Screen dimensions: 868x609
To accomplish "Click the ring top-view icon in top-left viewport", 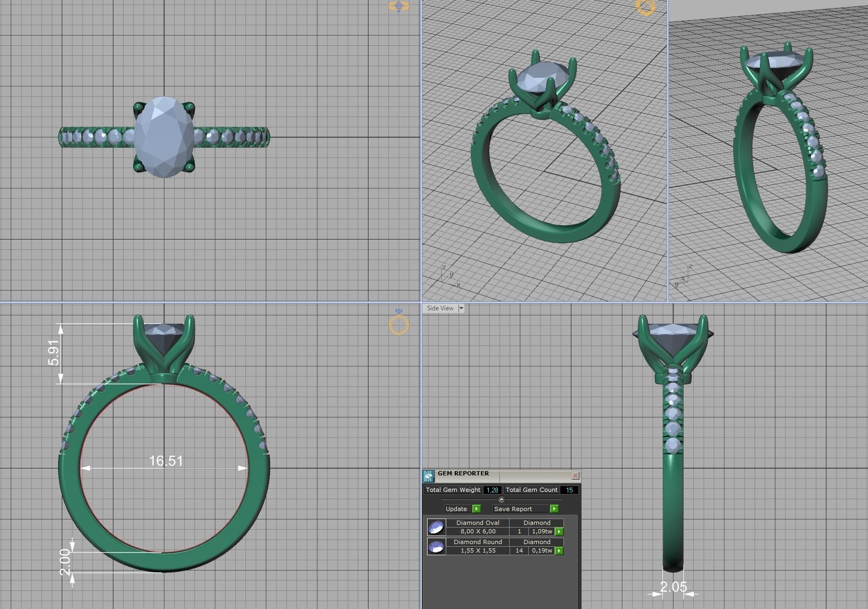I will tap(399, 6).
